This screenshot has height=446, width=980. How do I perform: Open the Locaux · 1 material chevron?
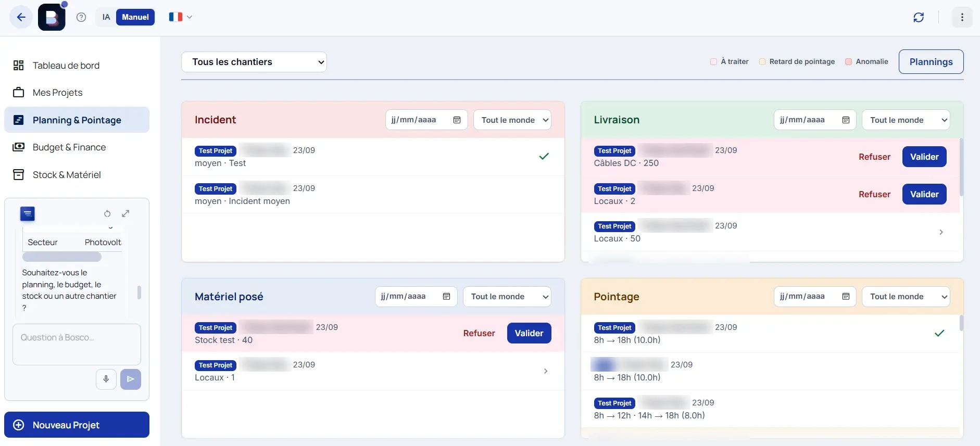click(x=545, y=371)
